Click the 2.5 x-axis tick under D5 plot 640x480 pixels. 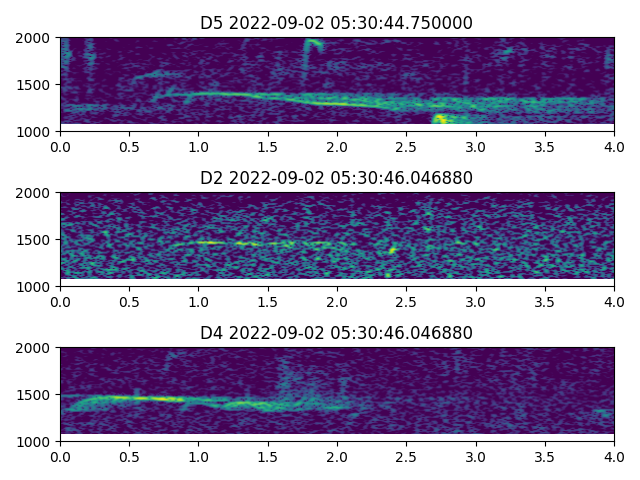coord(406,146)
